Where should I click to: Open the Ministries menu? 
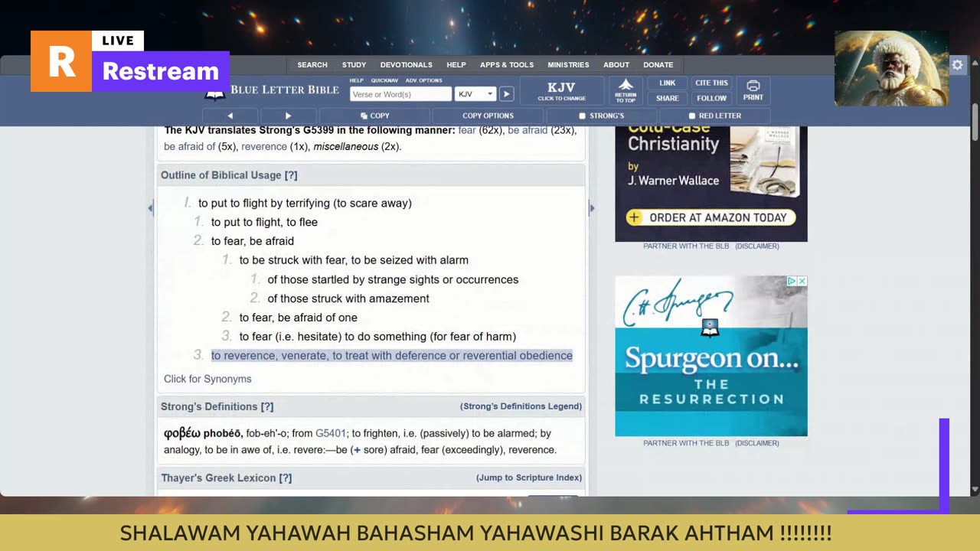pos(568,65)
